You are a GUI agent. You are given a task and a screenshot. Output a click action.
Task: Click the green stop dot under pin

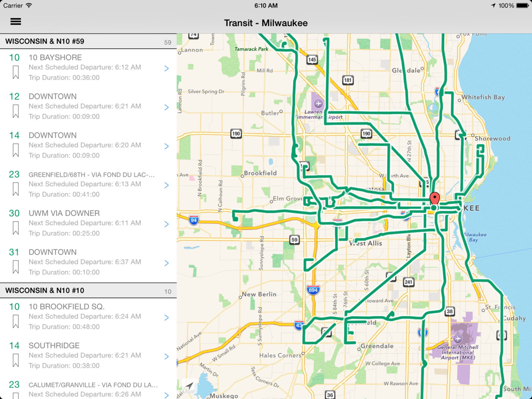point(434,207)
